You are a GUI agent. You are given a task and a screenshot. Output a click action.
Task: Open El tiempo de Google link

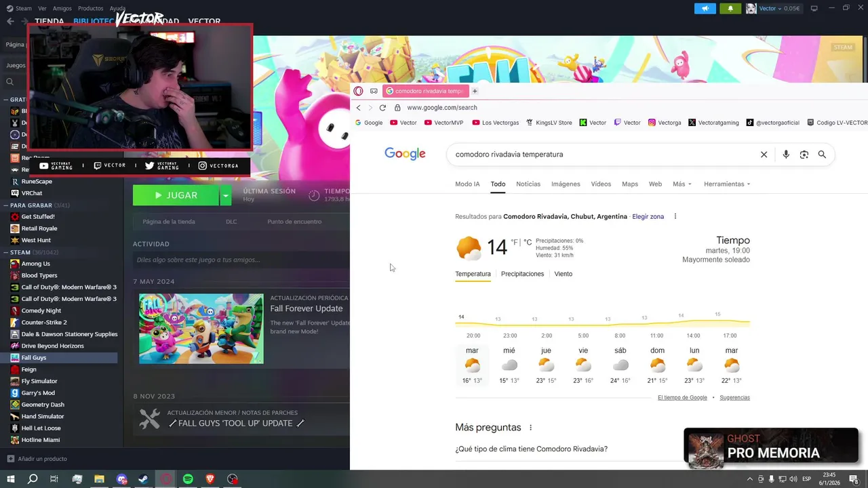click(682, 397)
